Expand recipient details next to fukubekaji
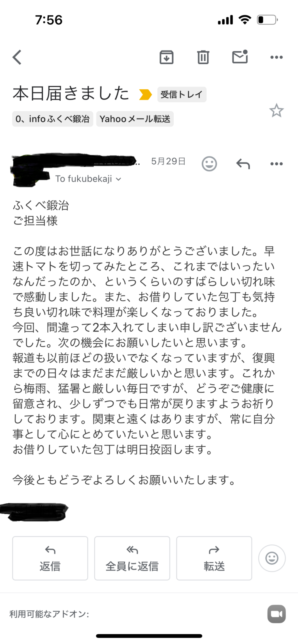Image resolution: width=298 pixels, height=644 pixels. click(118, 179)
